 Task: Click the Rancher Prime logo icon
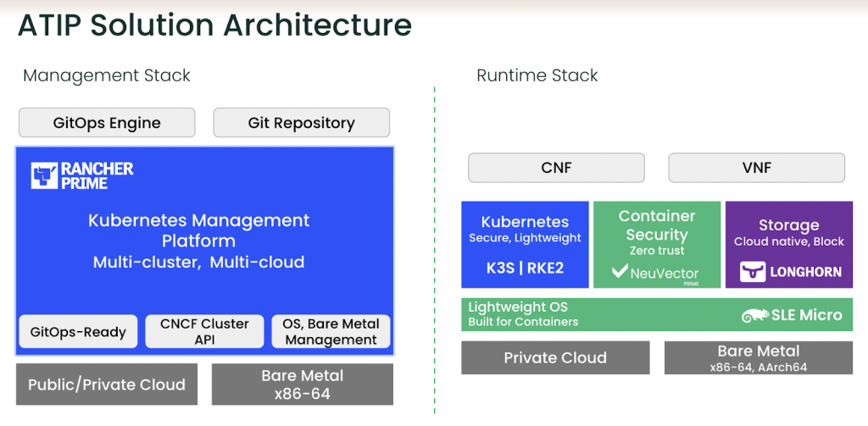[x=44, y=176]
